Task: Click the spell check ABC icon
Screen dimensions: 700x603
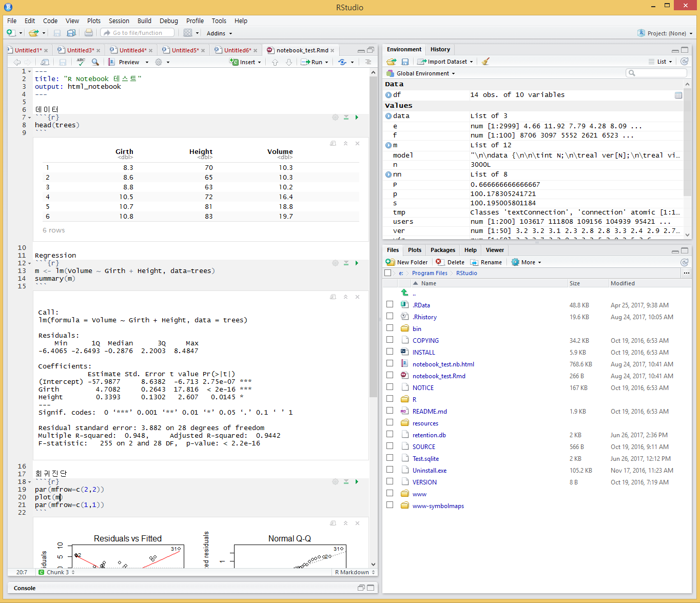Action: pos(81,62)
